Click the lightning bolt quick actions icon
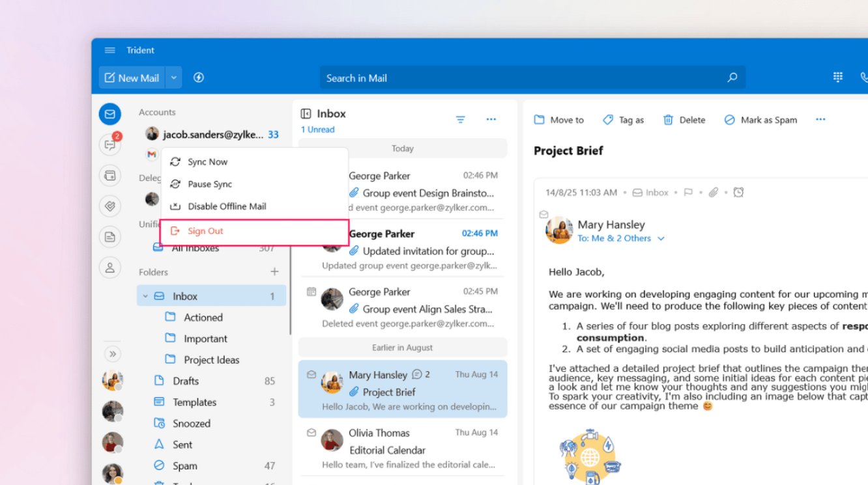Screen dimensions: 868x485 pyautogui.click(x=199, y=77)
